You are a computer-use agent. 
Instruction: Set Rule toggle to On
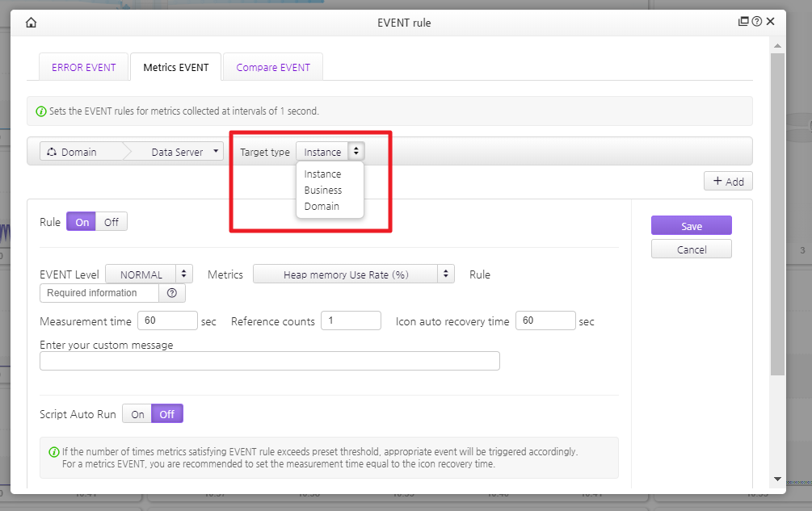click(x=82, y=222)
